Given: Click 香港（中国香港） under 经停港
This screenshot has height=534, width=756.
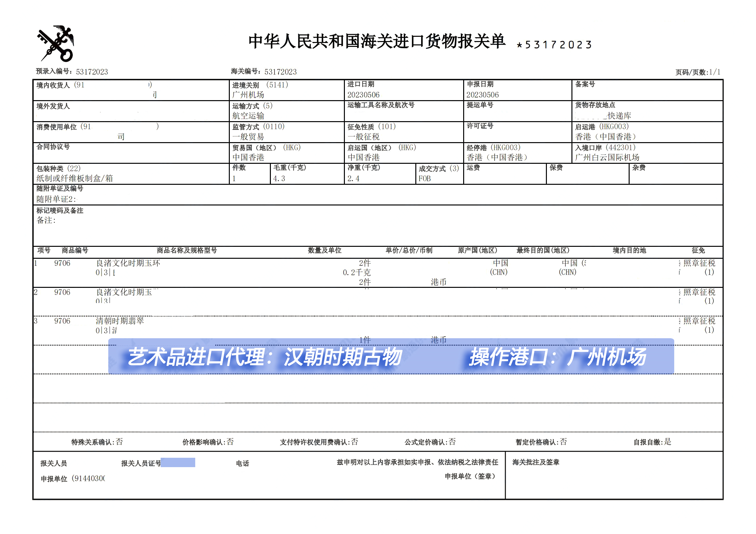Looking at the screenshot, I should (497, 157).
